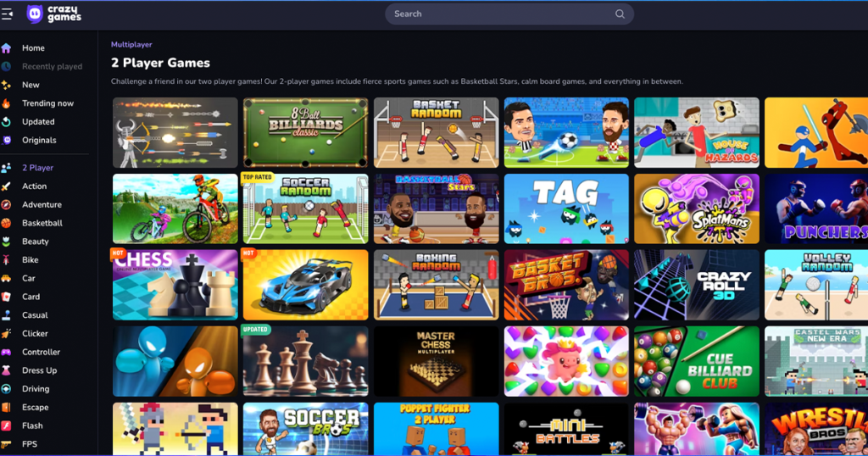Click the Originals icon in the sidebar

[6, 140]
